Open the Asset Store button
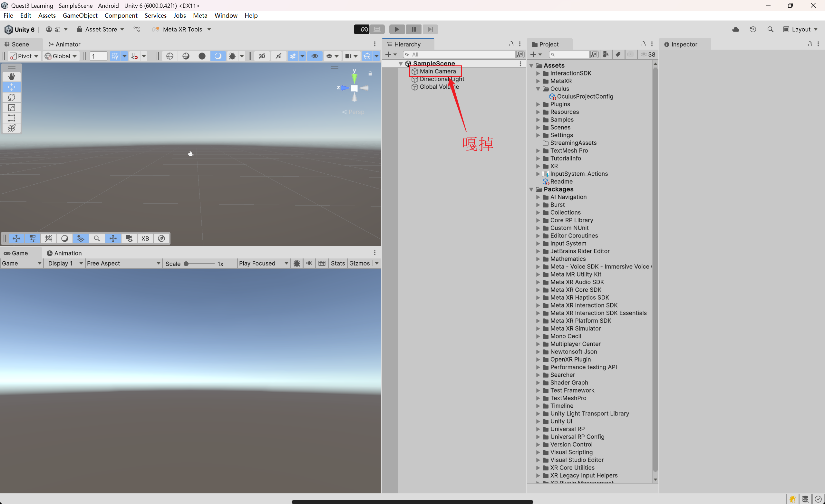Viewport: 825px width, 504px height. (101, 29)
